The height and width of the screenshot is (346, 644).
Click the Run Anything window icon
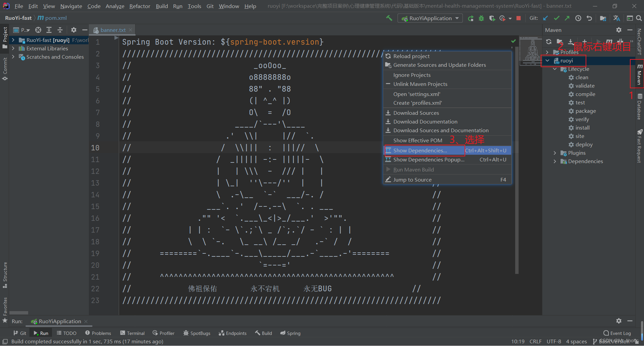click(630, 18)
